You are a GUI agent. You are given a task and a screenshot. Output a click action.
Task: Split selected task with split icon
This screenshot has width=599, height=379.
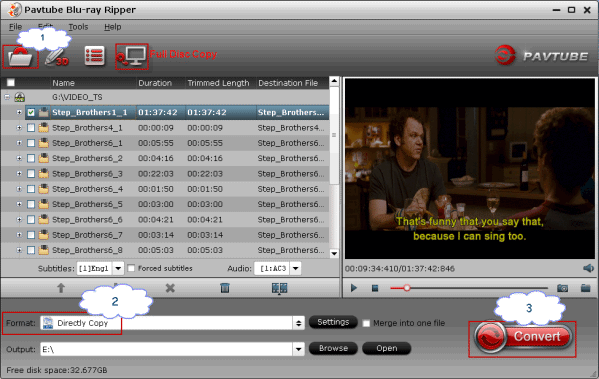279,288
